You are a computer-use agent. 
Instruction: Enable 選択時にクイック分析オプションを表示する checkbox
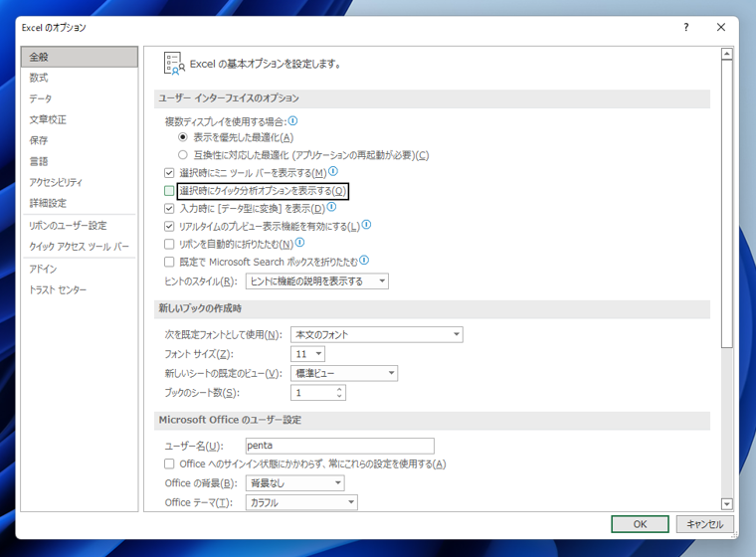169,191
